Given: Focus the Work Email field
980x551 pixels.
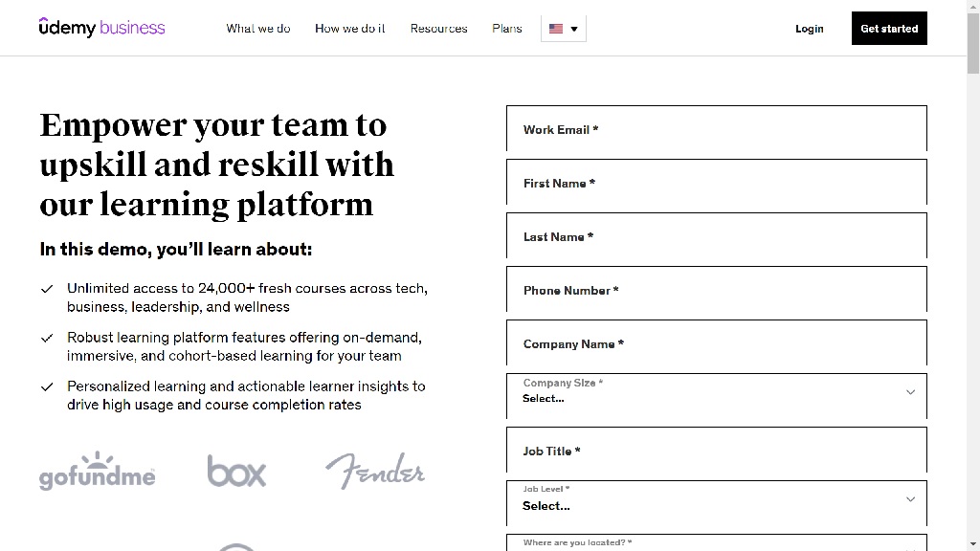Looking at the screenshot, I should 716,129.
